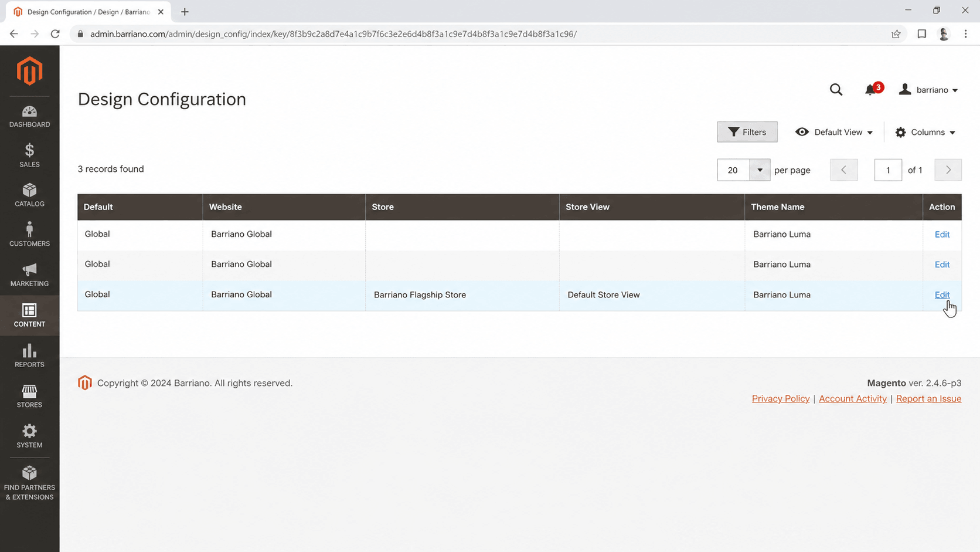The height and width of the screenshot is (552, 980).
Task: Open Find Partners & Extensions
Action: tap(29, 483)
